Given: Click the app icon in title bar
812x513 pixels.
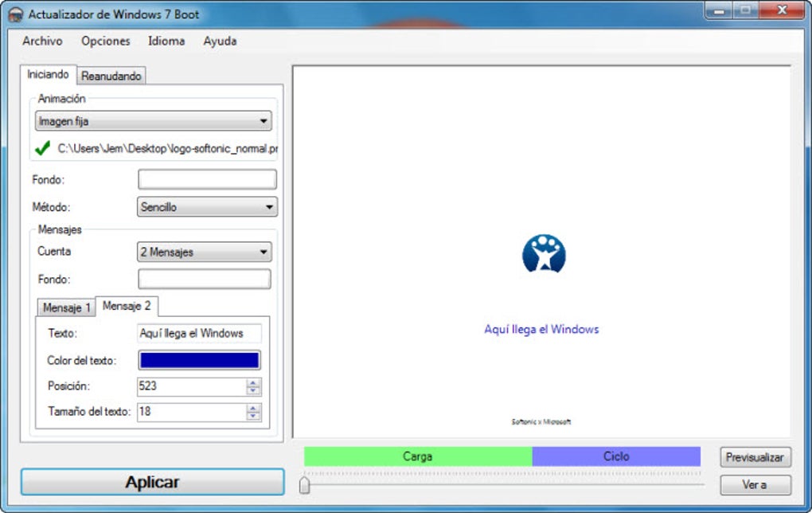Looking at the screenshot, I should point(16,14).
